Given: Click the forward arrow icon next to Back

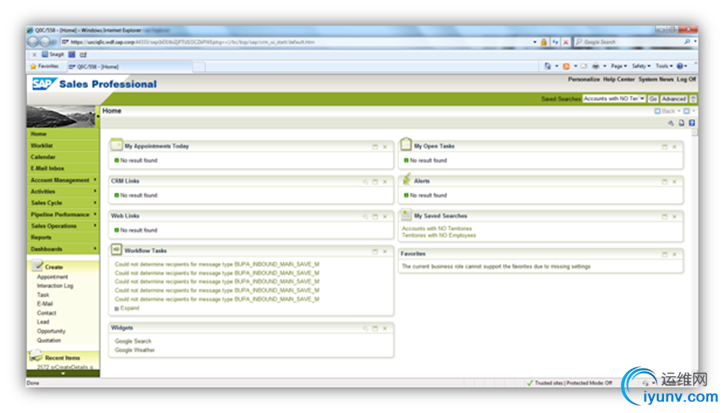Looking at the screenshot, I should pos(687,111).
